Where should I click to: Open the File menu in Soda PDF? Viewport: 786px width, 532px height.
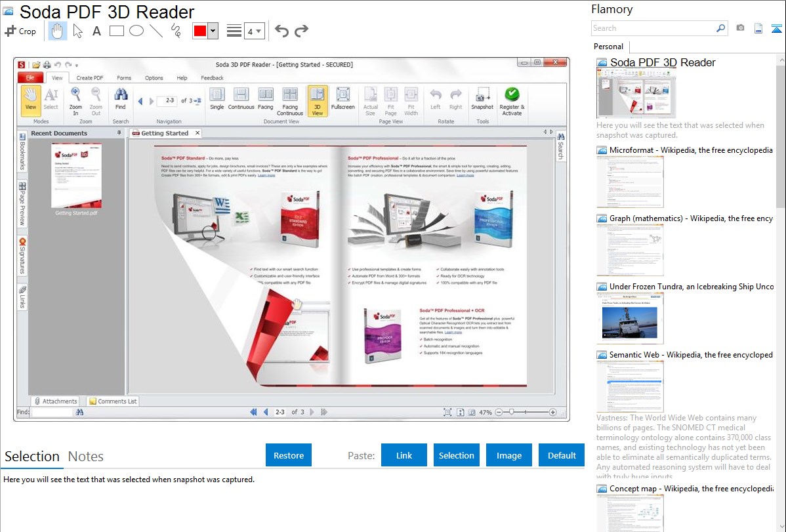(x=31, y=77)
